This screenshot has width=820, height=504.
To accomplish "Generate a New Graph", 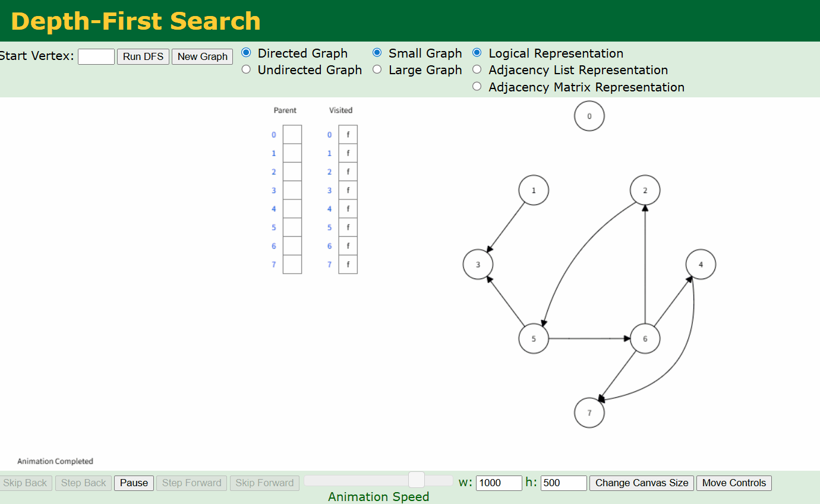I will coord(202,56).
